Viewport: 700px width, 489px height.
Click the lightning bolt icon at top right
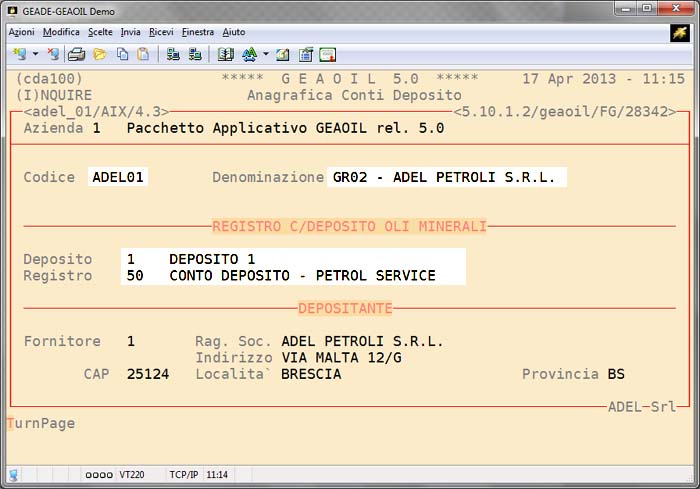point(680,32)
